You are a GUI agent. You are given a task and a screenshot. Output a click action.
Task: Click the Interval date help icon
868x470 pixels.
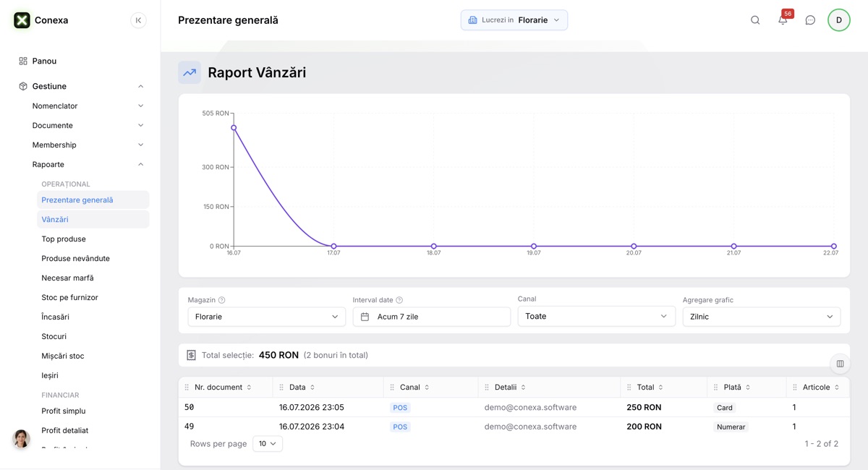click(x=399, y=300)
